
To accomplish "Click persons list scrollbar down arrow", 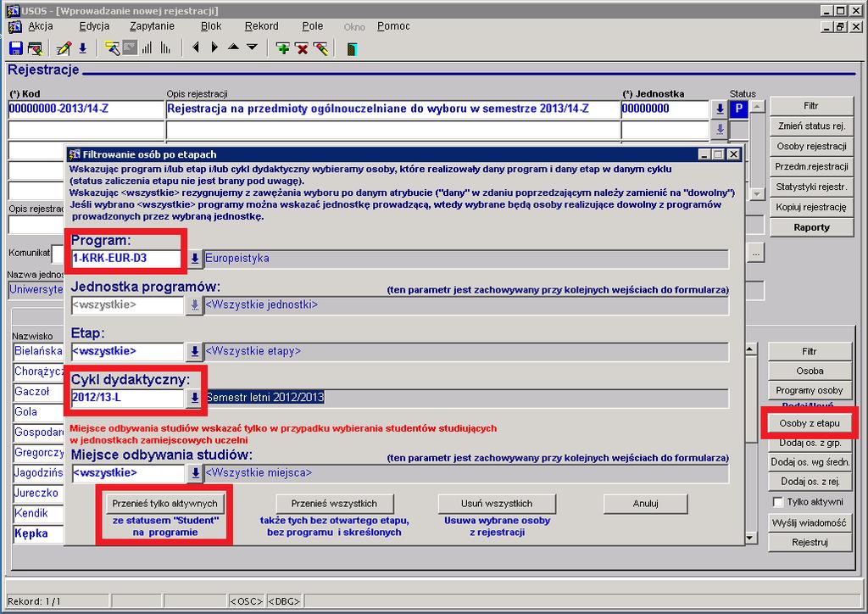I will pos(750,538).
